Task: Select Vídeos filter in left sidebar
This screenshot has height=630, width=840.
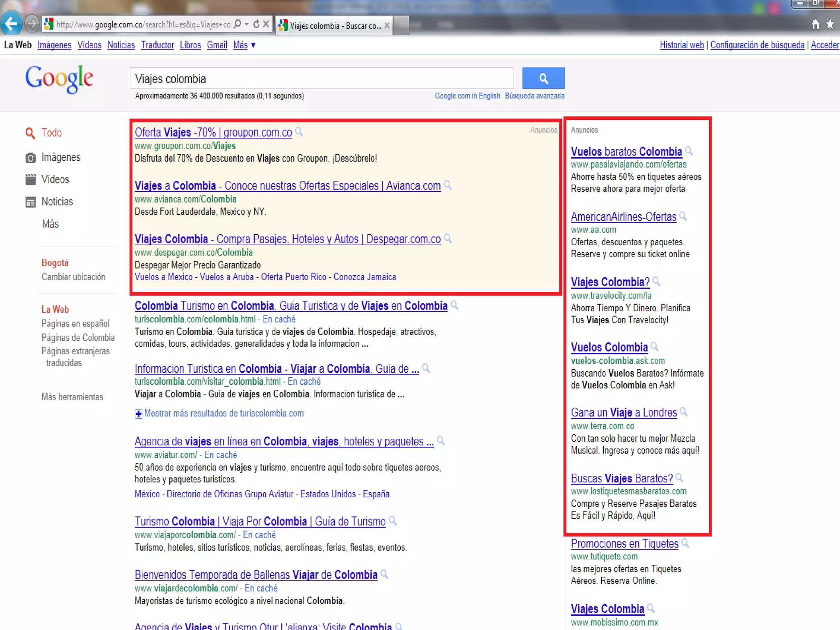Action: [x=55, y=180]
